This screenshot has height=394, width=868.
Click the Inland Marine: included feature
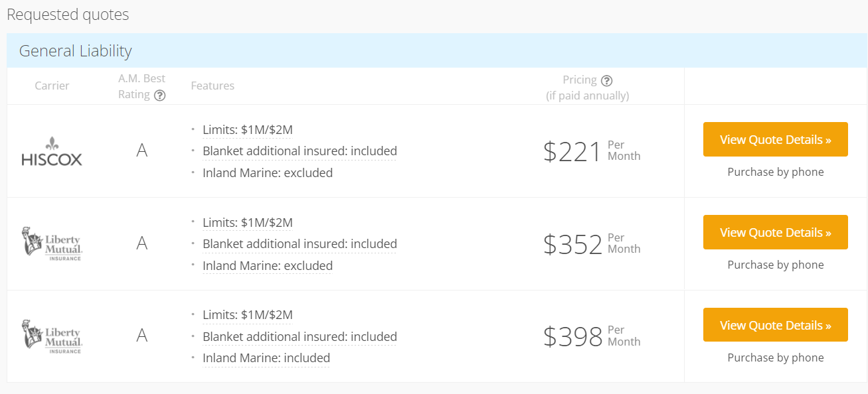click(266, 358)
